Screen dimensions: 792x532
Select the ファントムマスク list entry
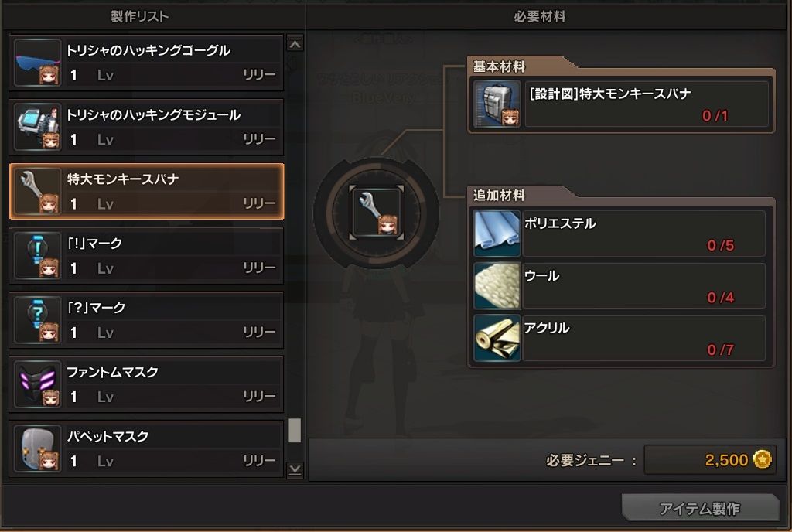[146, 384]
